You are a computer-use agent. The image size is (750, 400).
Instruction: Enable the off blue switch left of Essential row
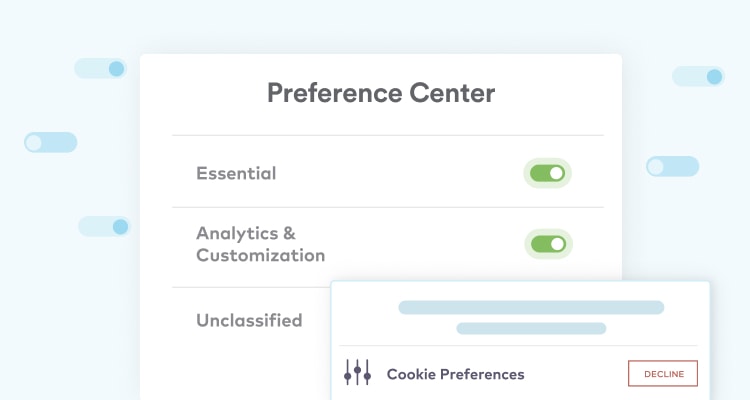coord(51,142)
